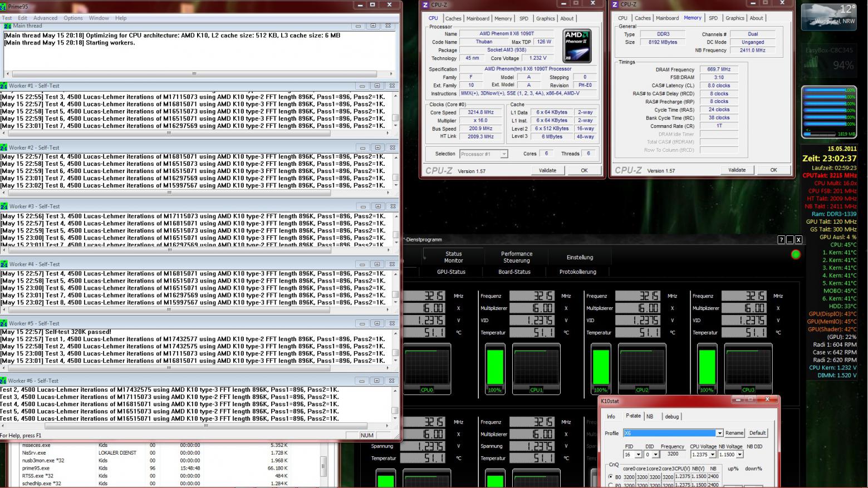Click the AMD Phenom II logo in CPU-Z

576,46
